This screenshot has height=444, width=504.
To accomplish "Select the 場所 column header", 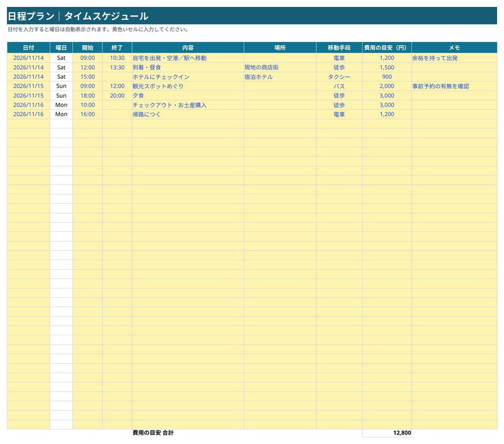I will pyautogui.click(x=280, y=48).
